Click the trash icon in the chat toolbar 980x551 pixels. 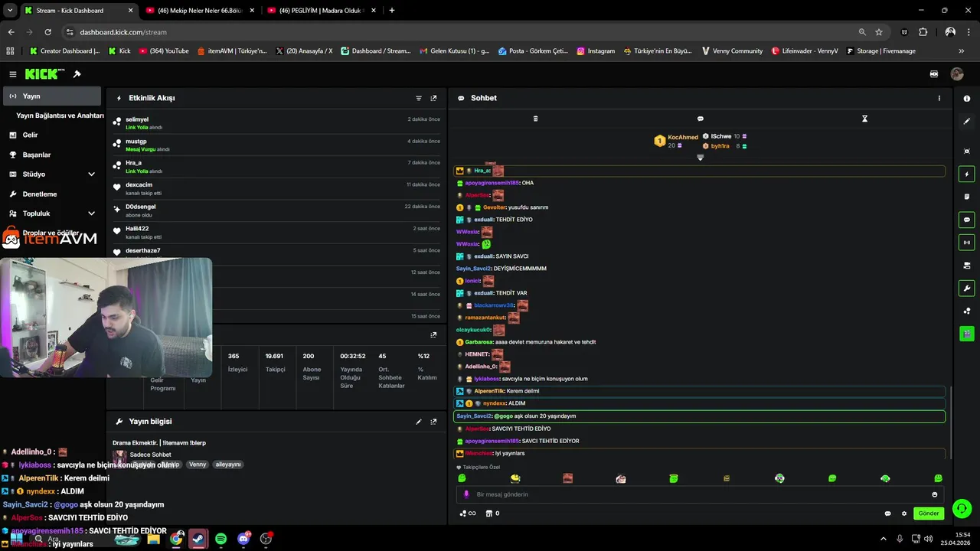(x=535, y=119)
